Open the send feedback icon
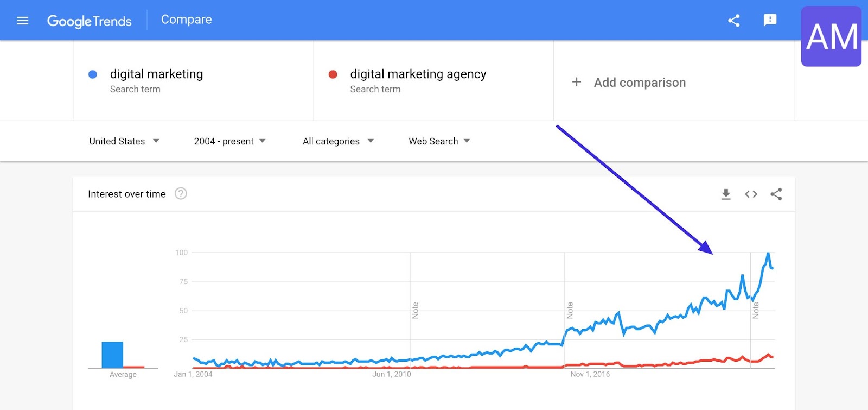This screenshot has height=410, width=868. [x=770, y=21]
